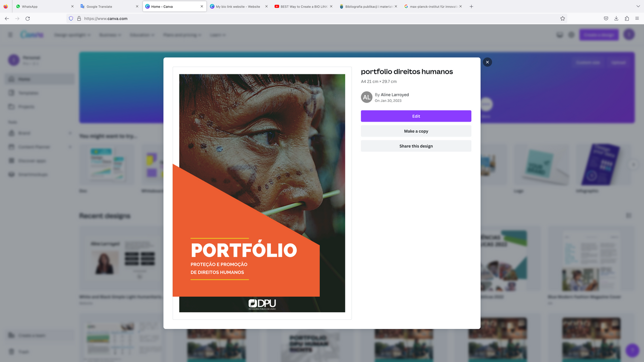Image resolution: width=644 pixels, height=362 pixels.
Task: Click the site padlock icon
Action: [79, 19]
